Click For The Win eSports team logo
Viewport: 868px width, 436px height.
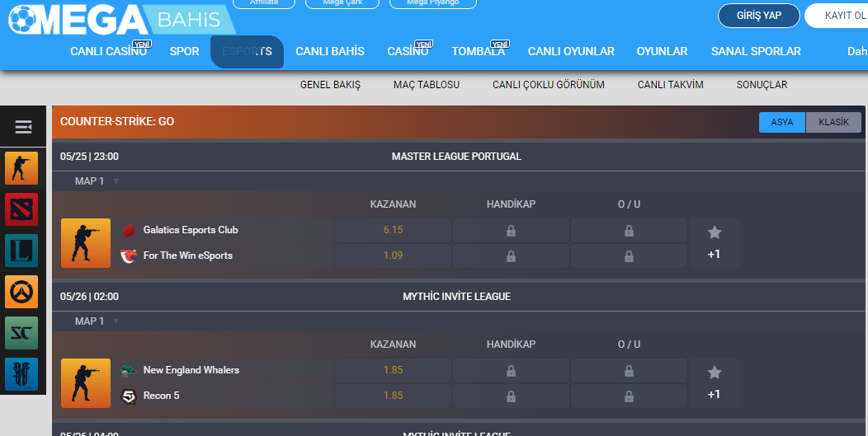(x=129, y=256)
